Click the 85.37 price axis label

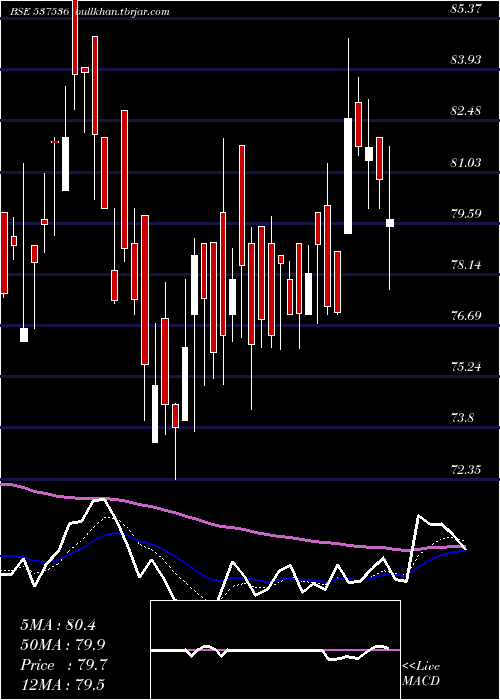(x=466, y=8)
